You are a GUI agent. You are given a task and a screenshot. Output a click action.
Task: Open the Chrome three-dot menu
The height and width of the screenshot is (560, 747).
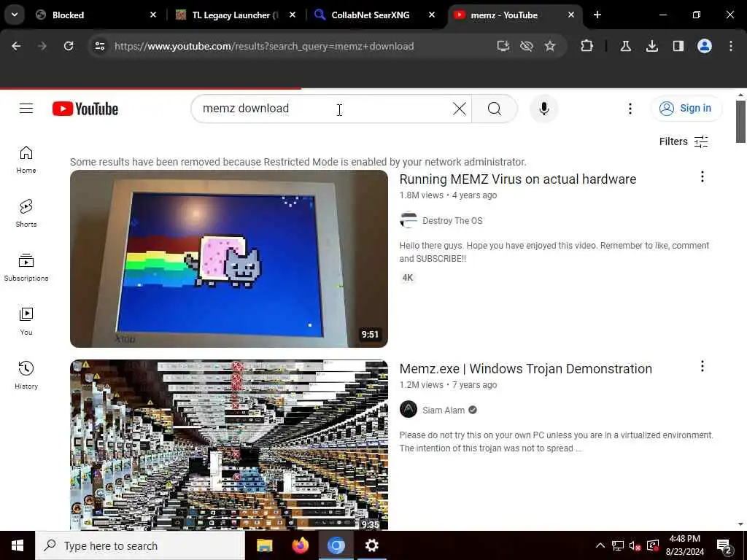click(x=731, y=46)
